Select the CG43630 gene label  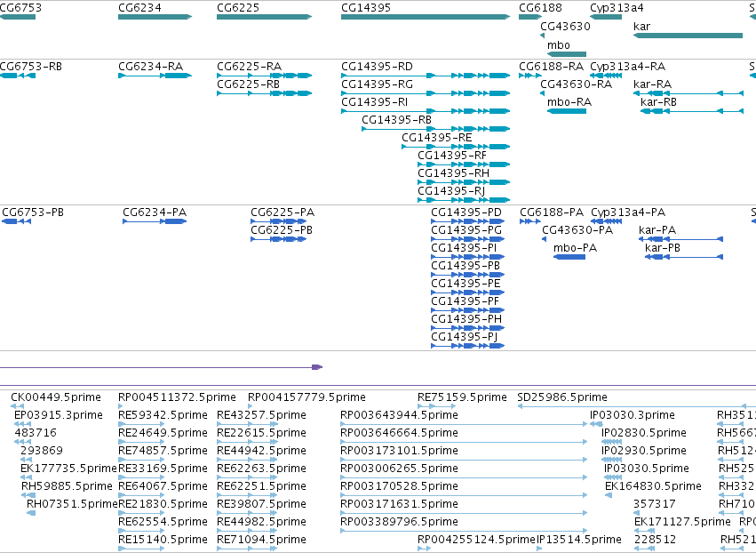(565, 26)
